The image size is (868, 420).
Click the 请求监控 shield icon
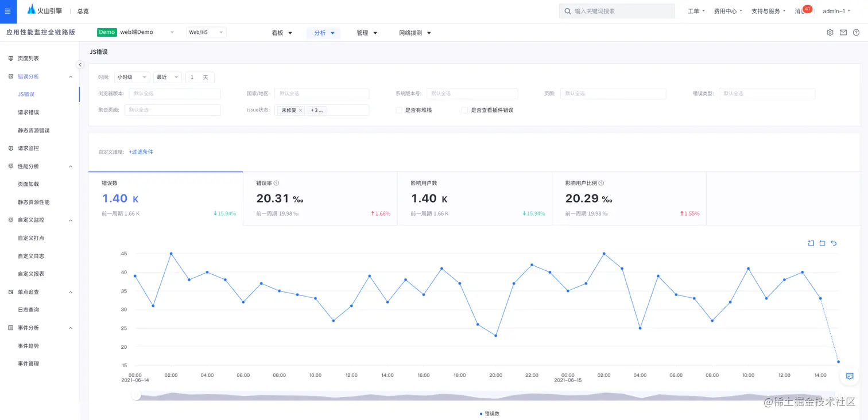(11, 148)
